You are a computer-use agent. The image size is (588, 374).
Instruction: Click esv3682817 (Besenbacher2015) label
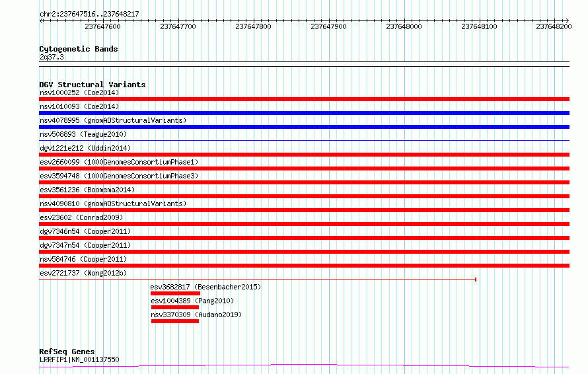[x=205, y=287]
